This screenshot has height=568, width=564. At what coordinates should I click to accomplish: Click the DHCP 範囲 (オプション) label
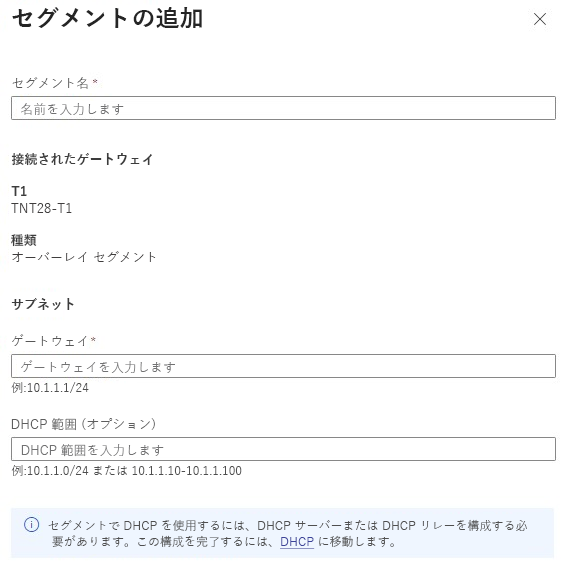tap(84, 424)
